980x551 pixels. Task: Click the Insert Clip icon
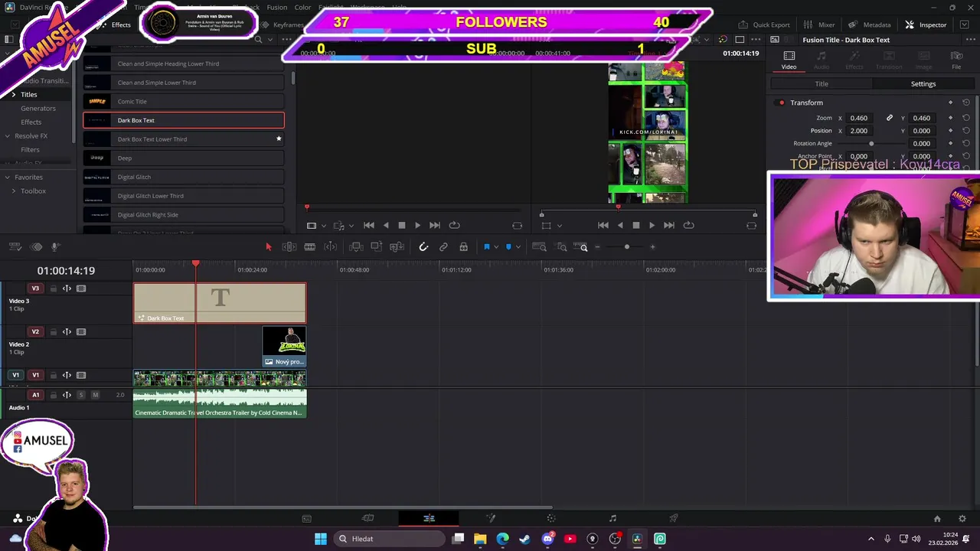(x=356, y=246)
